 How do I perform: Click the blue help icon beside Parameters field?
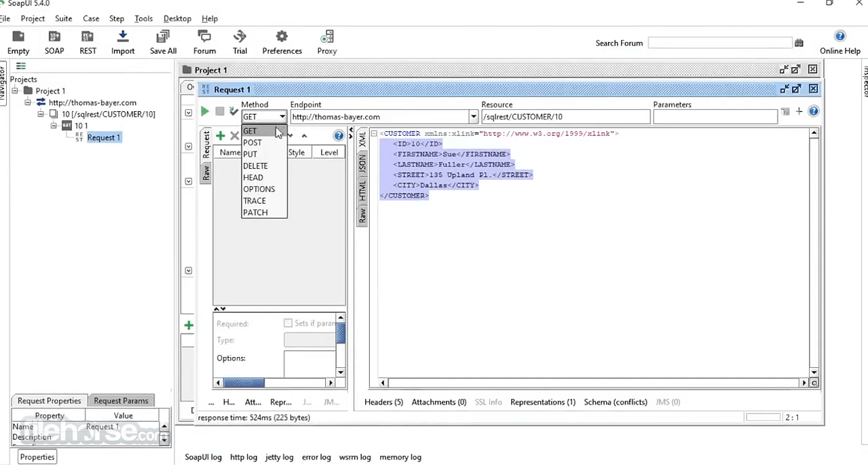click(x=814, y=111)
